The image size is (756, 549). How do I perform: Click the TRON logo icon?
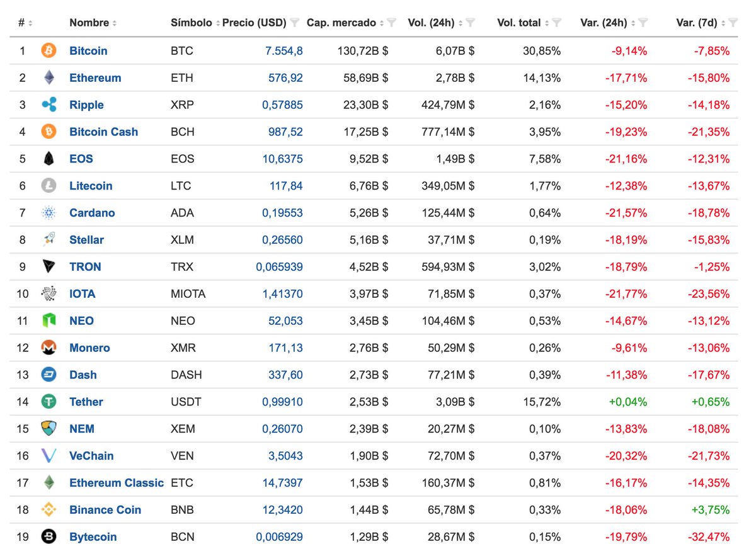[x=49, y=267]
